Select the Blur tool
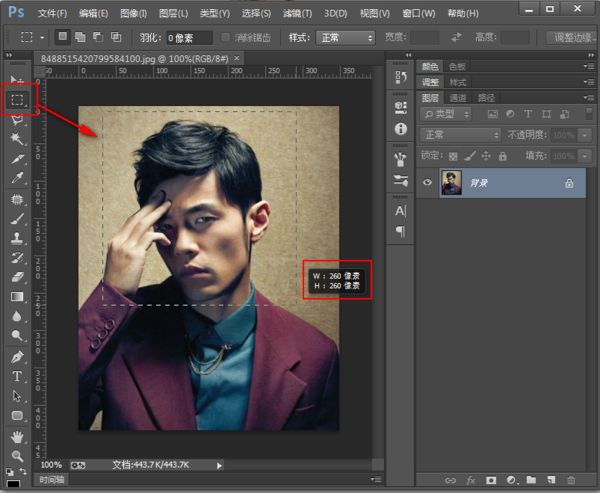The width and height of the screenshot is (600, 493). [x=17, y=316]
